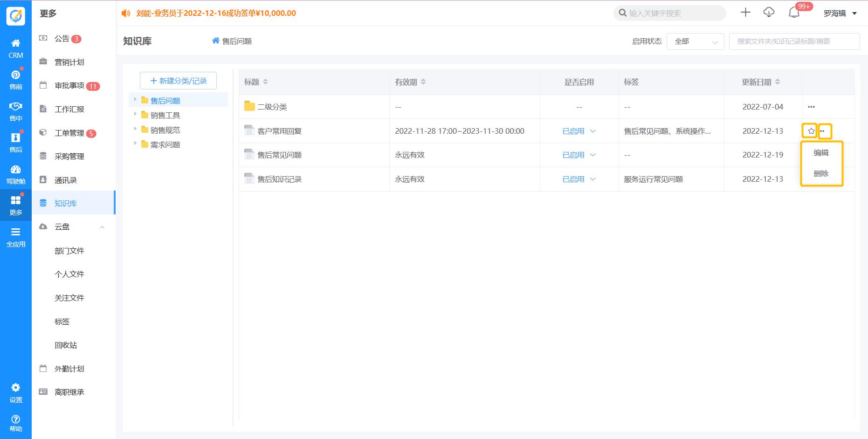The image size is (868, 439).
Task: Click the knowledge record search field
Action: tap(794, 41)
